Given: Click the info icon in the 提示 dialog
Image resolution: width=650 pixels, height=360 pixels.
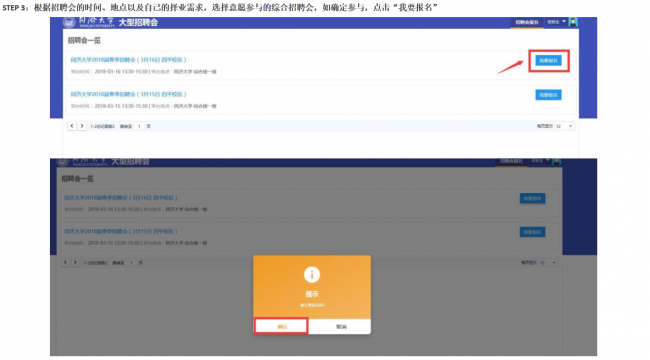Looking at the screenshot, I should coord(312,275).
